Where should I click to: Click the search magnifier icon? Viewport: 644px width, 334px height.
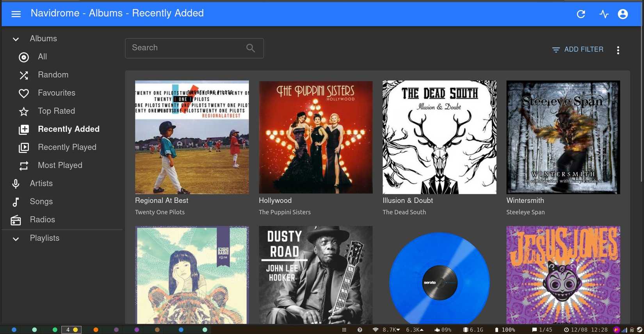click(251, 48)
